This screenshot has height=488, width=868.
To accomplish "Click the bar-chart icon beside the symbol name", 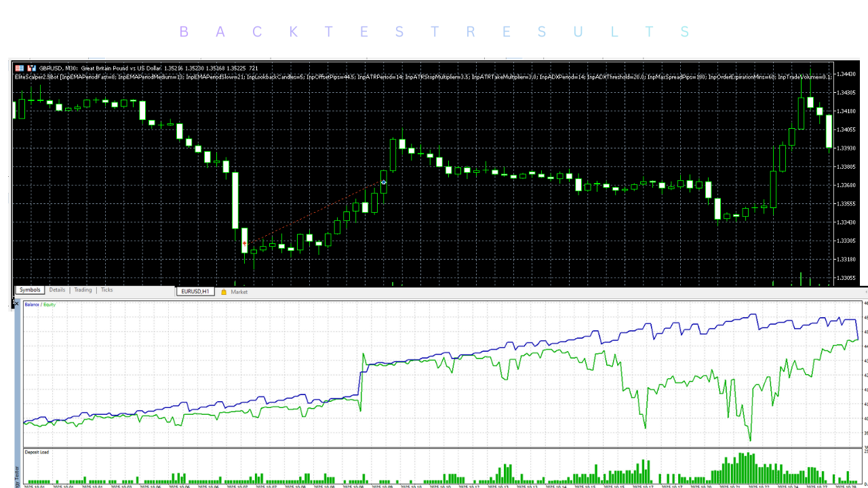I will [31, 68].
